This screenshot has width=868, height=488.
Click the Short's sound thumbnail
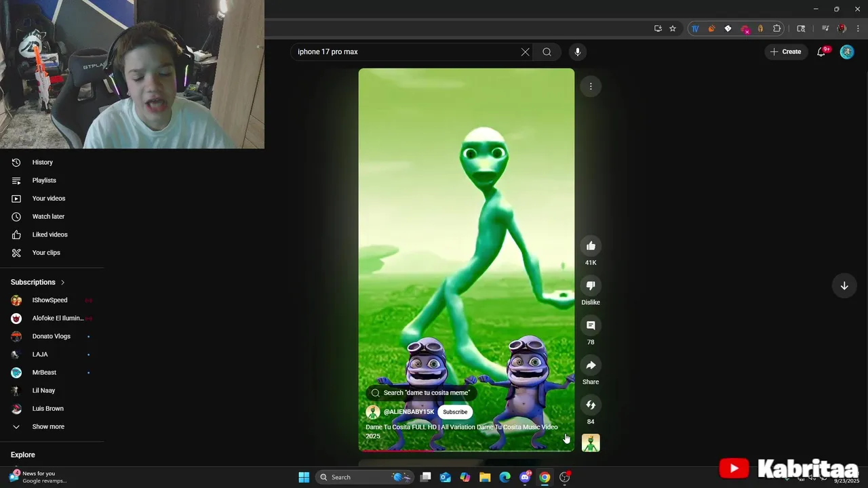coord(591,443)
